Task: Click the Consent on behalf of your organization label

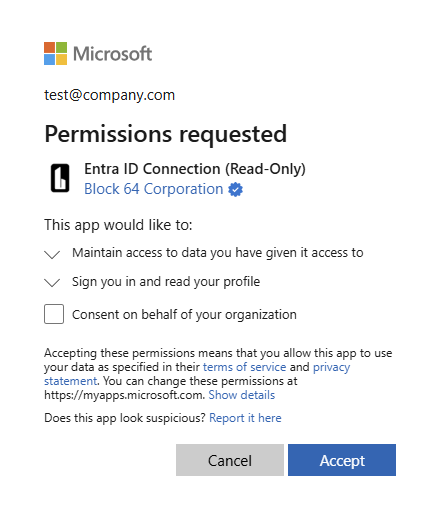Action: [184, 315]
